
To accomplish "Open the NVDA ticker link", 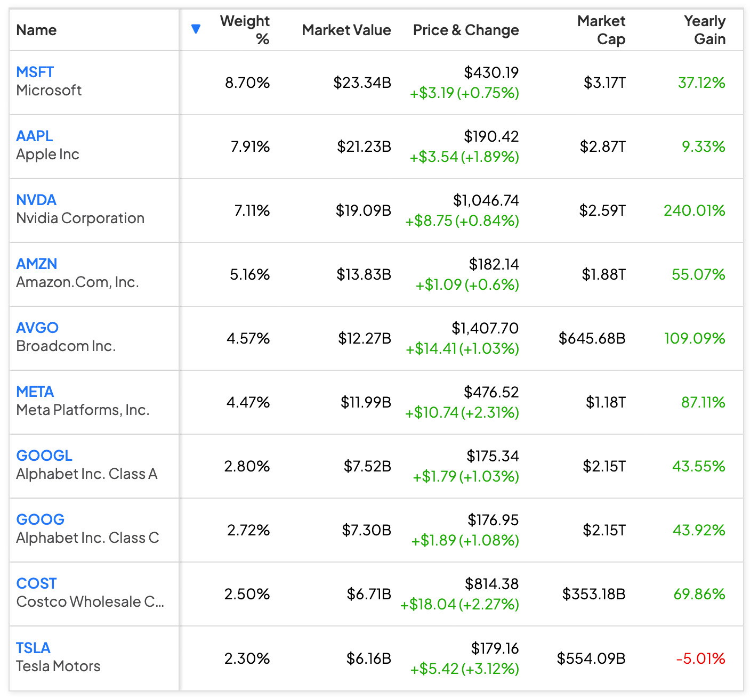I will tap(36, 200).
